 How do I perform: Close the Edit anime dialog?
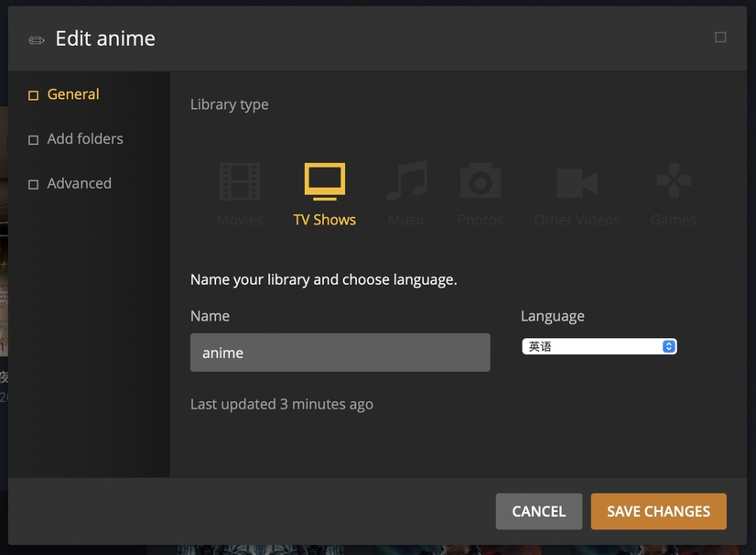720,38
